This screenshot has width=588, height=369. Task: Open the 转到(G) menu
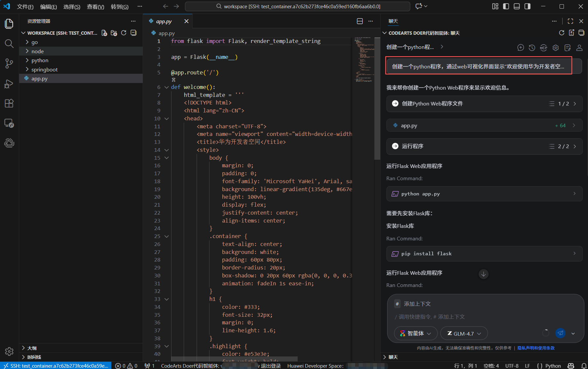tap(120, 7)
